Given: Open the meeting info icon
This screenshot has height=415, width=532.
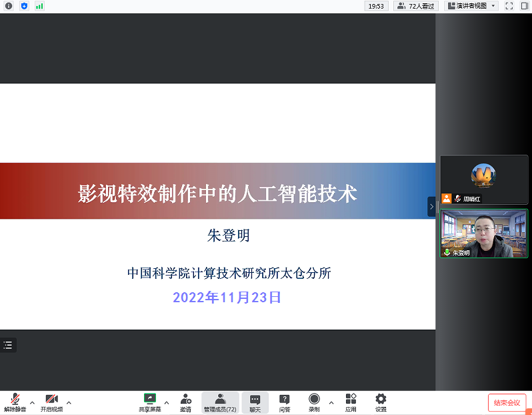Looking at the screenshot, I should [x=9, y=6].
